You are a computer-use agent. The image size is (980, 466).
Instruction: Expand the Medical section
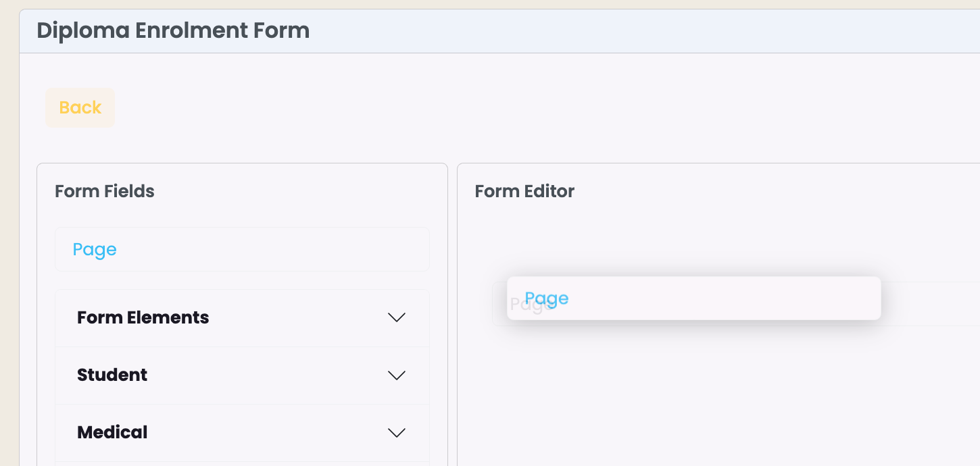242,432
